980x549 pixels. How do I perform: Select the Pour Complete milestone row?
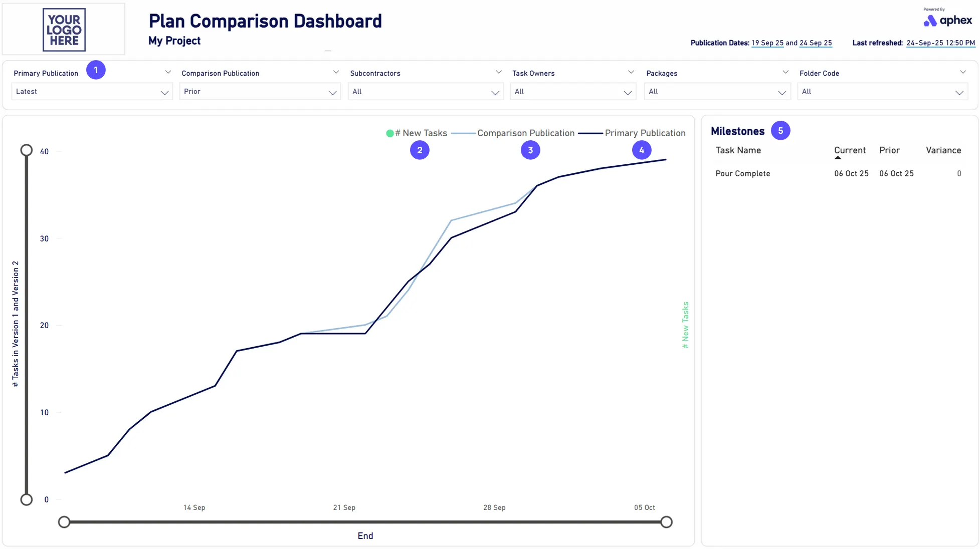[x=742, y=174]
